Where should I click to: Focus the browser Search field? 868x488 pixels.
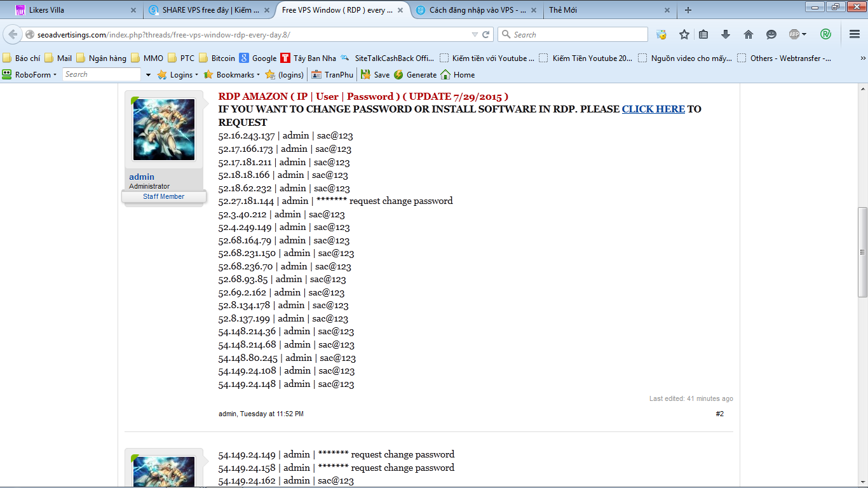(x=573, y=34)
